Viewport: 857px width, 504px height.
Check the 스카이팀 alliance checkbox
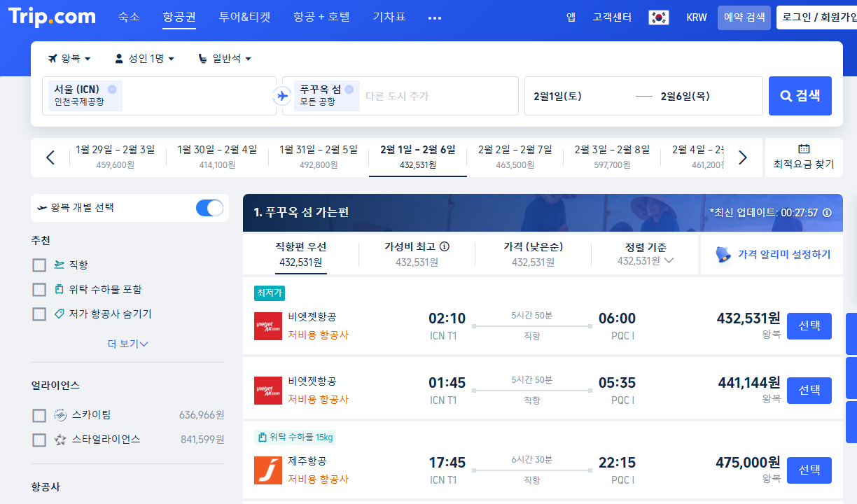39,416
